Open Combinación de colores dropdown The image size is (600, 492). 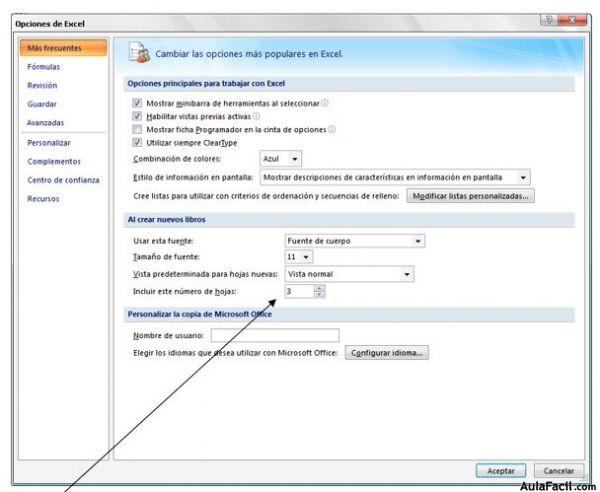280,159
